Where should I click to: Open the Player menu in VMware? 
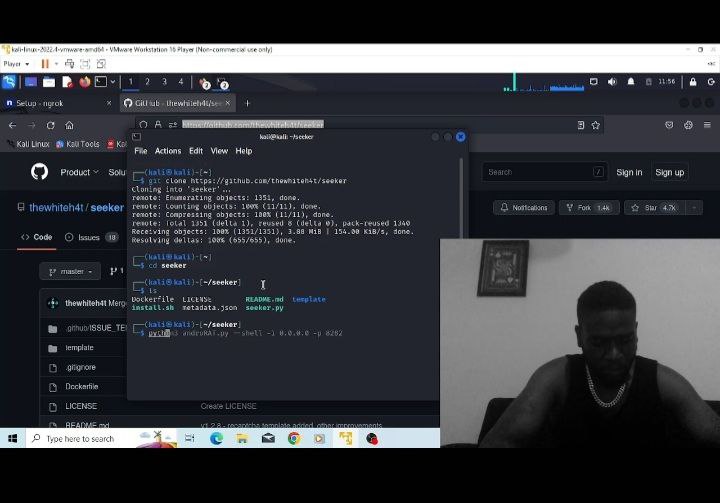pos(16,64)
